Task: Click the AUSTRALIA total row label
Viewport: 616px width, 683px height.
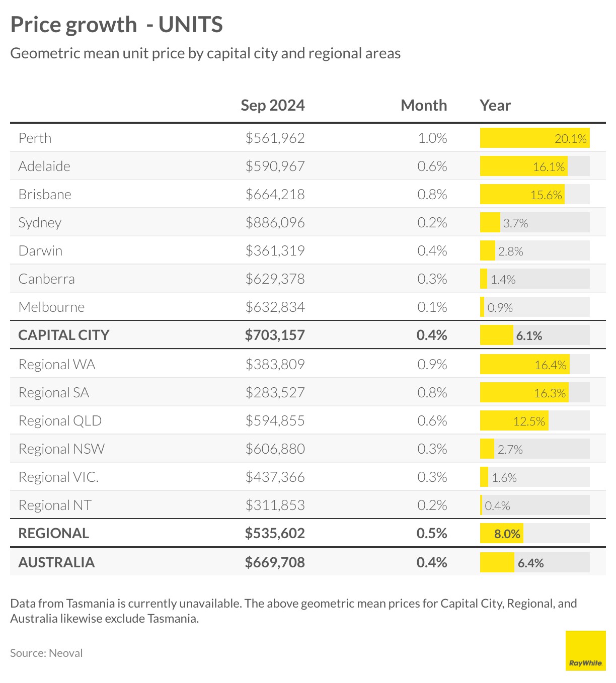Action: click(x=56, y=563)
